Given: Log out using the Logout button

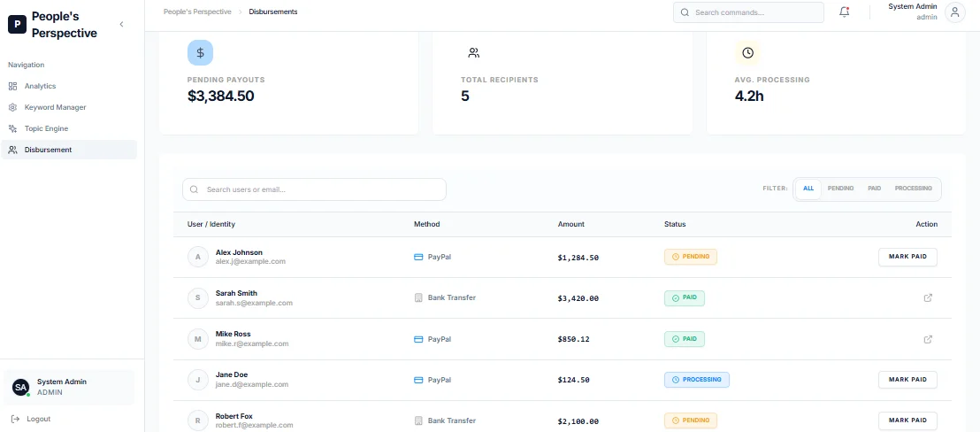Looking at the screenshot, I should (x=31, y=419).
